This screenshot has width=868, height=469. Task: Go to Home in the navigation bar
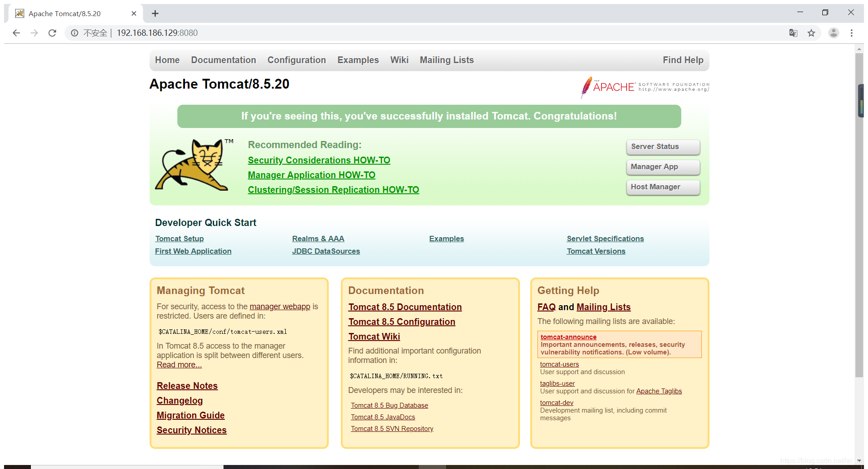pos(167,60)
